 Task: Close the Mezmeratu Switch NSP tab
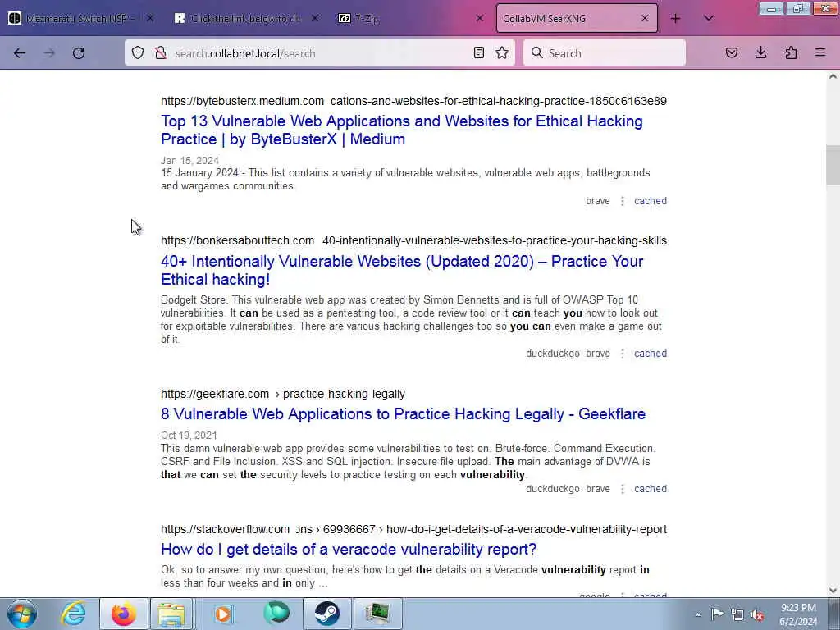pos(150,19)
